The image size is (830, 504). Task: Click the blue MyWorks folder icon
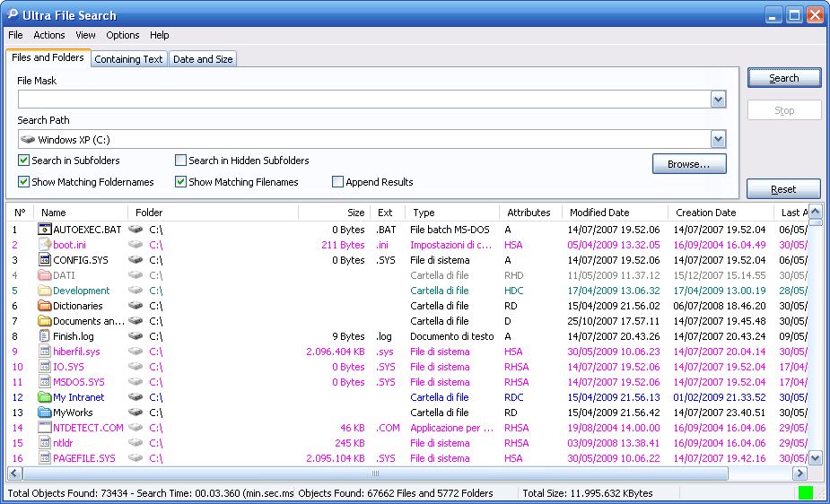45,413
